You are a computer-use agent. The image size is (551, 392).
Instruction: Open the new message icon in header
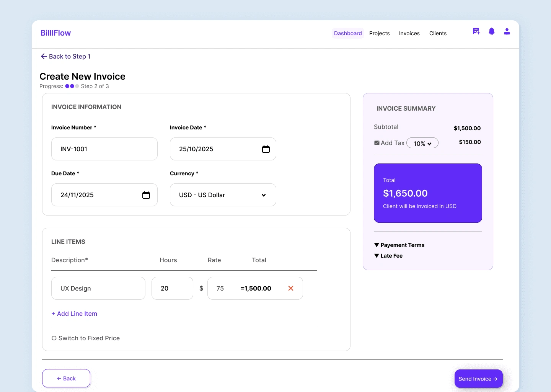476,31
